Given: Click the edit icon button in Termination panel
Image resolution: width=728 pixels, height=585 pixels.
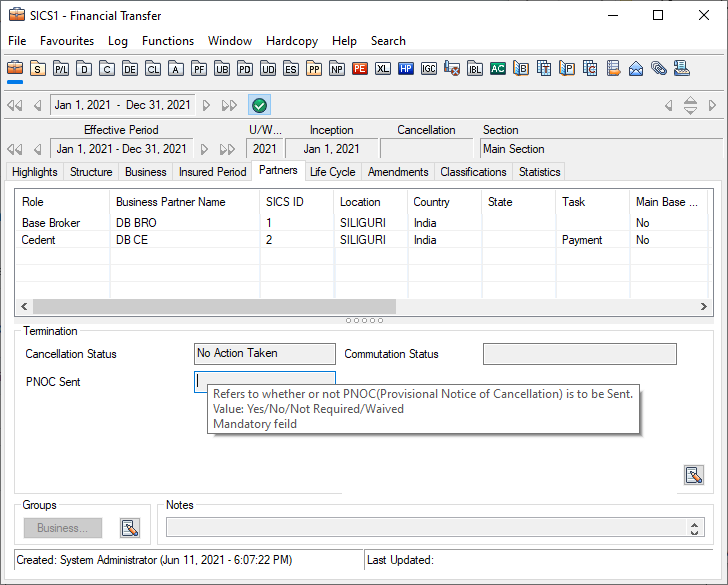Looking at the screenshot, I should 694,475.
